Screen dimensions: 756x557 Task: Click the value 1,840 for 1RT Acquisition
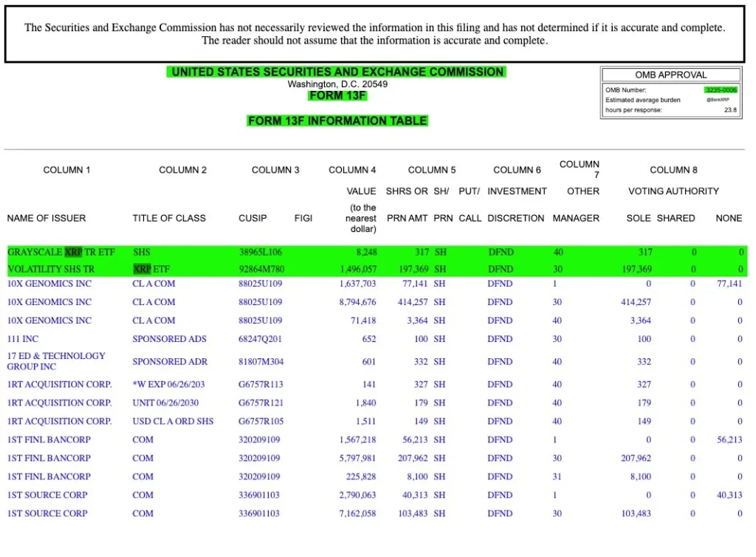coord(366,403)
